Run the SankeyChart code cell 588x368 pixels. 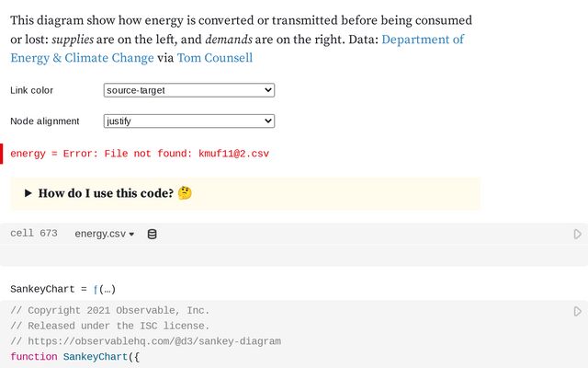click(x=577, y=312)
